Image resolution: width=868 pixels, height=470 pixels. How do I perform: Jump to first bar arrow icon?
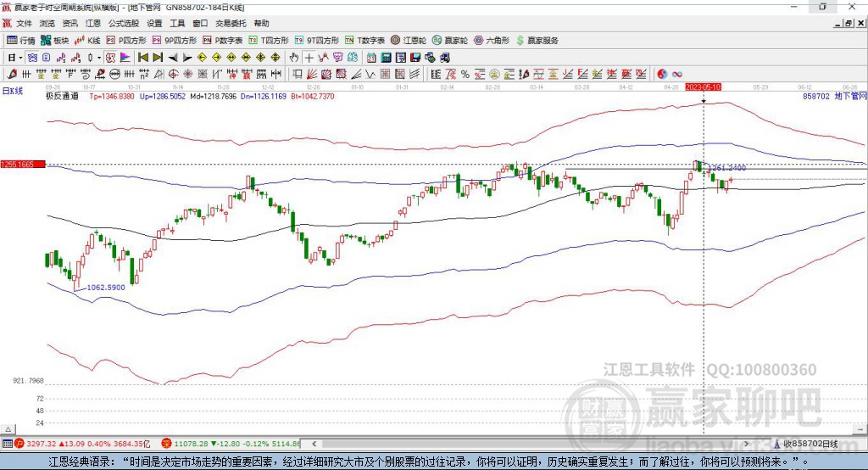tap(143, 58)
